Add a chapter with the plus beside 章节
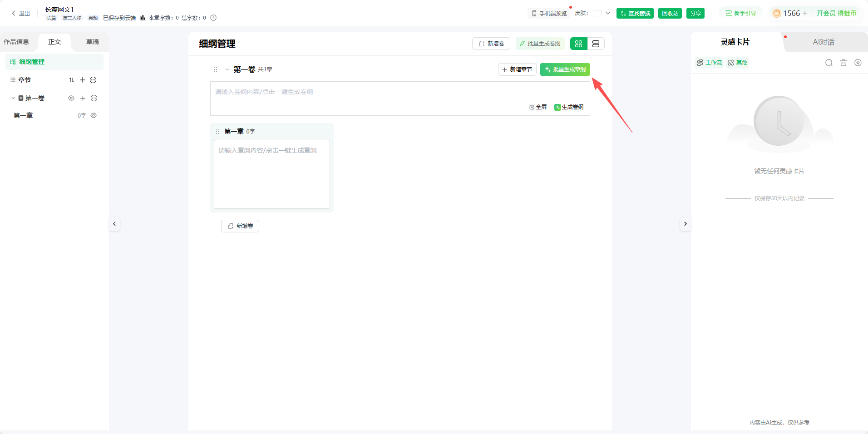This screenshot has height=434, width=868. 83,80
